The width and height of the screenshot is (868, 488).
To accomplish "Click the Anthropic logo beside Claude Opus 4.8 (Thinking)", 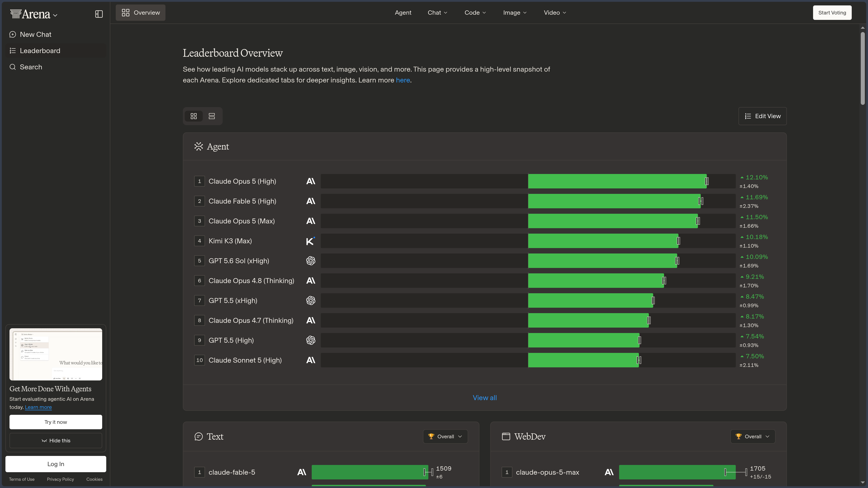I will pos(311,281).
